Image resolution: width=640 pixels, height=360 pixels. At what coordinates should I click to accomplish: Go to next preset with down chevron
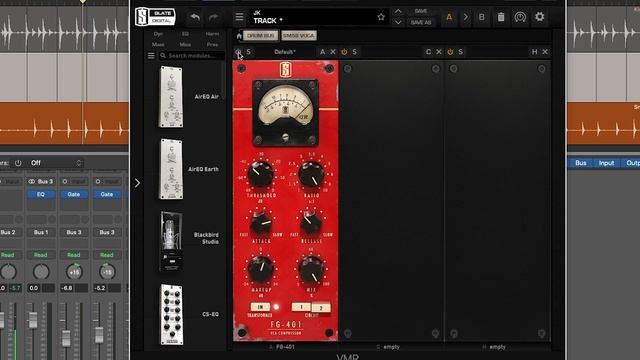tap(398, 22)
